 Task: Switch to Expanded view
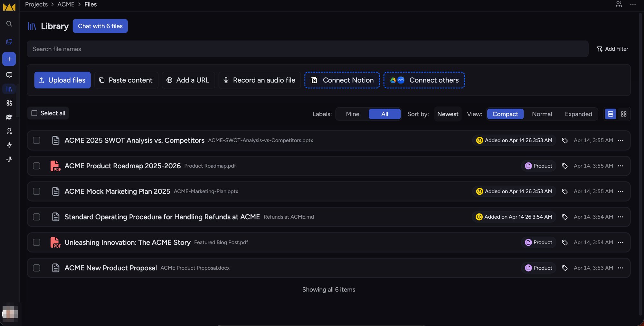tap(578, 114)
